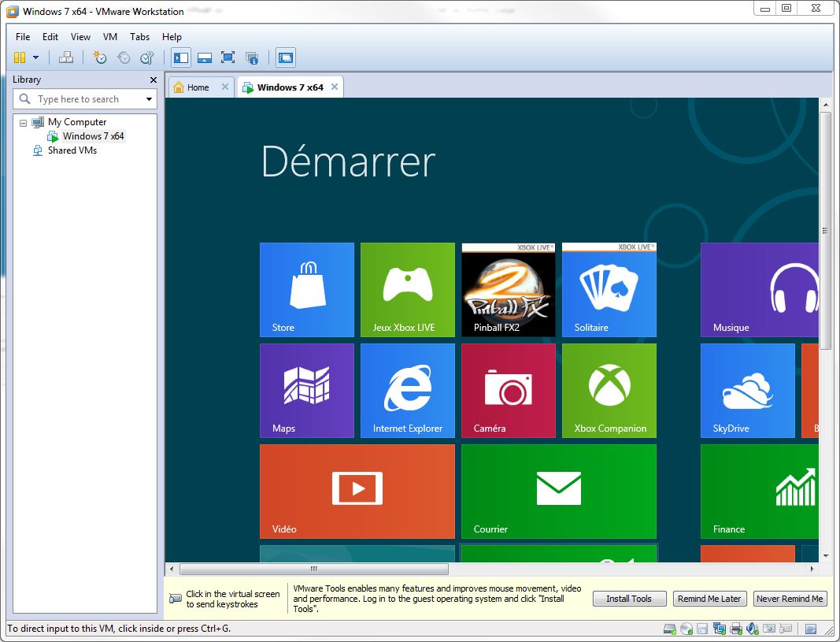
Task: Close the Home tab
Action: coord(225,87)
